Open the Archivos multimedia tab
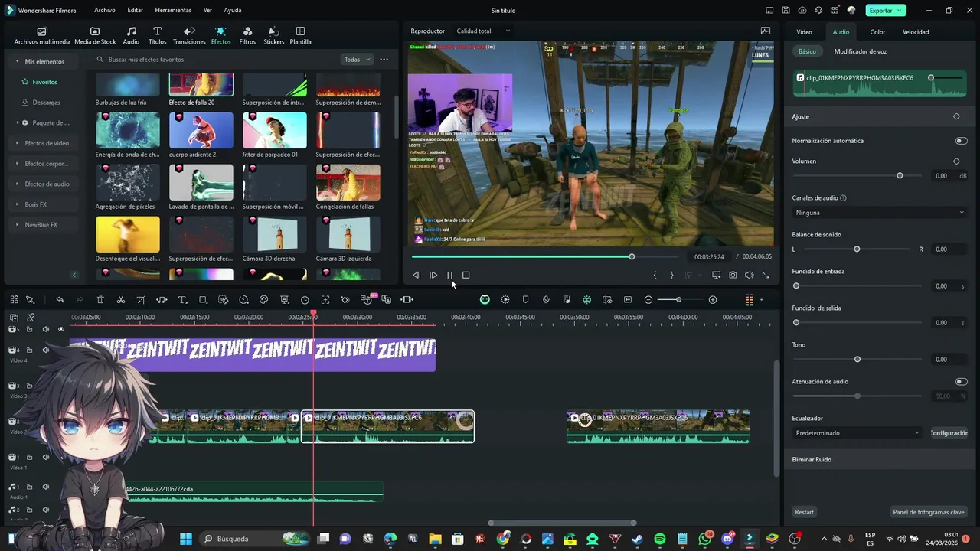The width and height of the screenshot is (980, 551). (42, 36)
